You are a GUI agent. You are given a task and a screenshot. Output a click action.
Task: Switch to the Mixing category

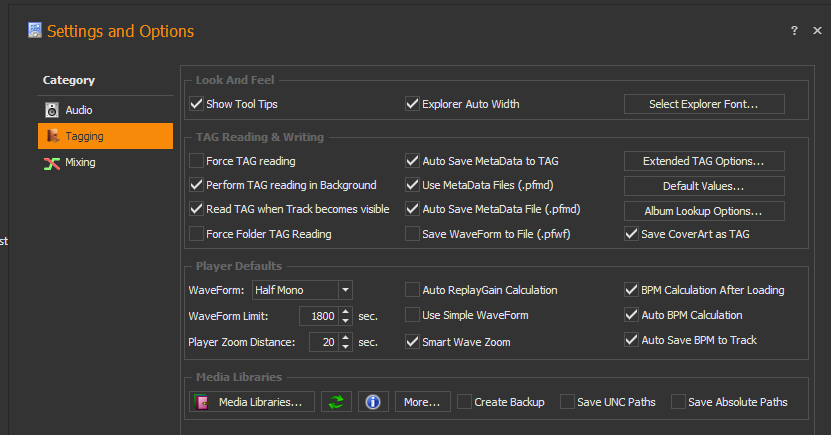click(105, 163)
